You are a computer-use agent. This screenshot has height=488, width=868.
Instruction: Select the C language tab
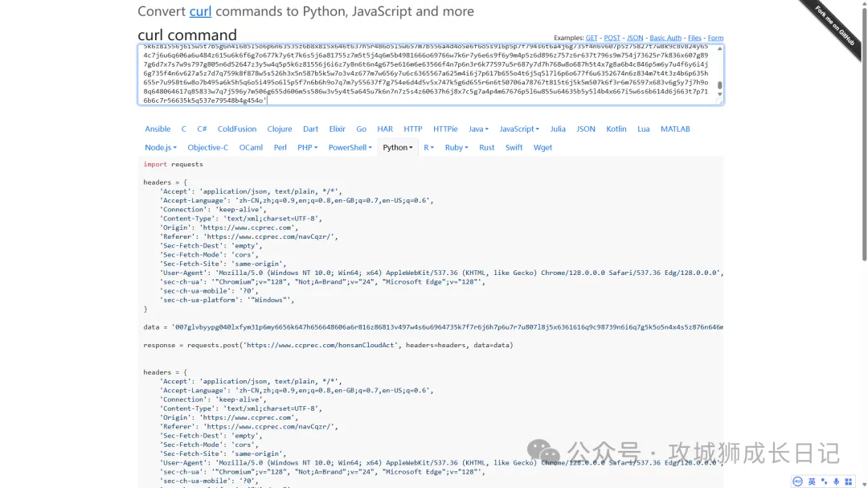tap(184, 129)
